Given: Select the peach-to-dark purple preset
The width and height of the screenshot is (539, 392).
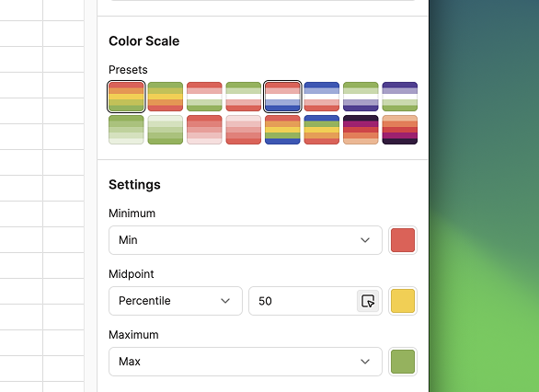Looking at the screenshot, I should (400, 130).
